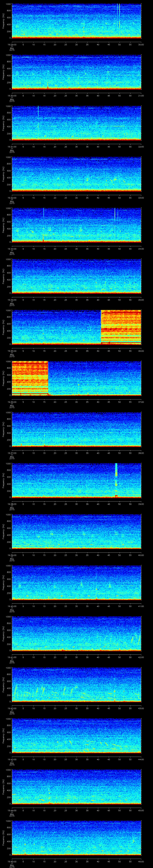The image size is (153, 868).
Task: Click the Frequency (Hz) axis label of 19:29:00 panel
Action: [4, 21]
